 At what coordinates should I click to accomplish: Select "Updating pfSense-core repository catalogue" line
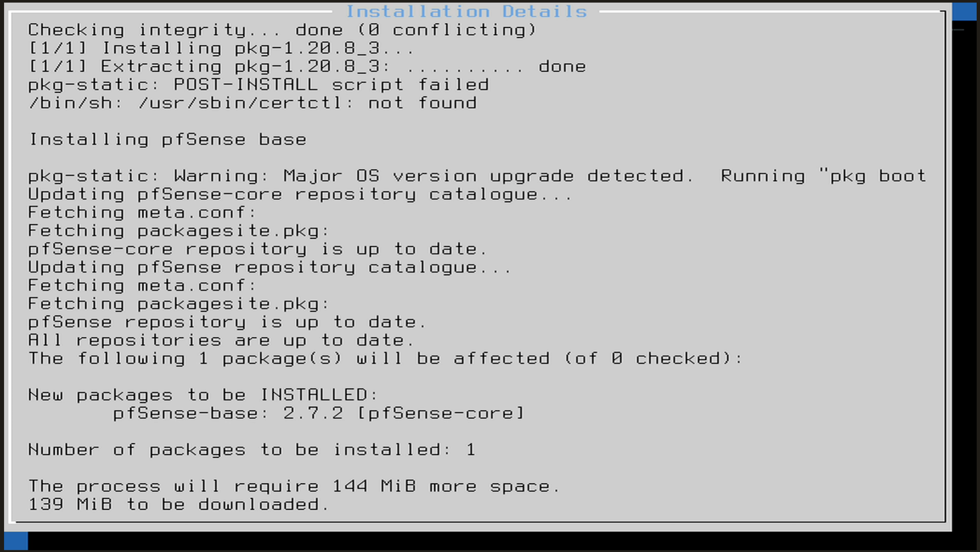300,194
